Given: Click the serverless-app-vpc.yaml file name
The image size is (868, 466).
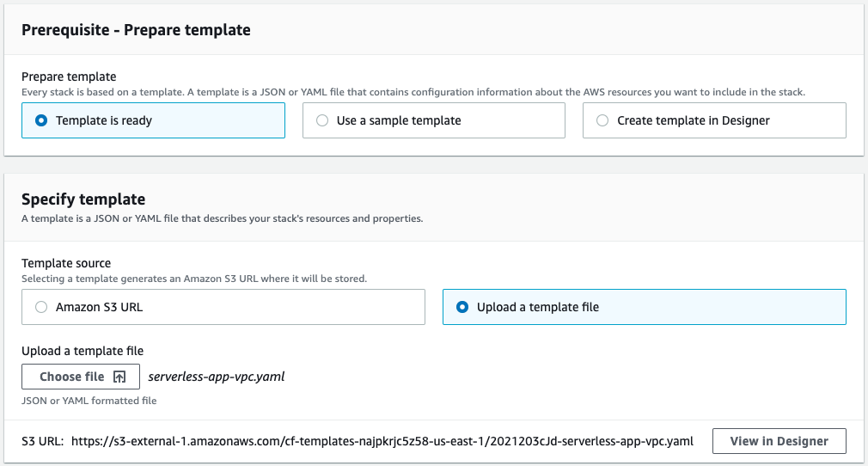Looking at the screenshot, I should tap(217, 377).
